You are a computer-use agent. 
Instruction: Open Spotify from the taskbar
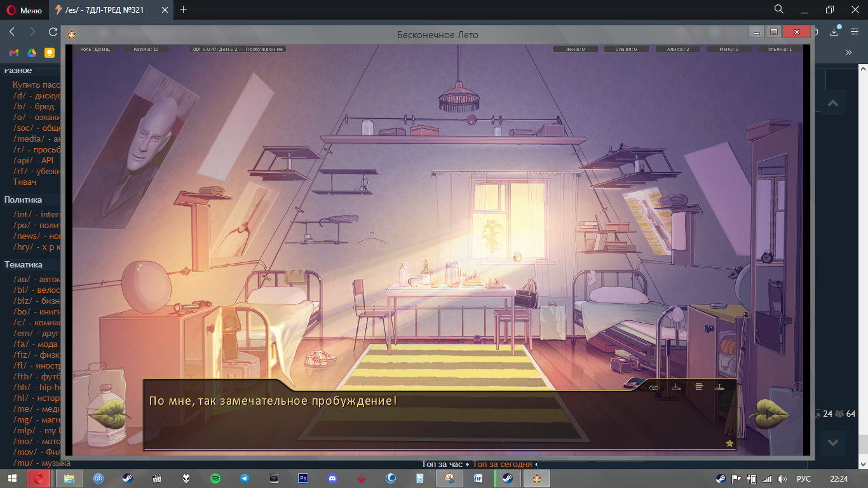[215, 478]
